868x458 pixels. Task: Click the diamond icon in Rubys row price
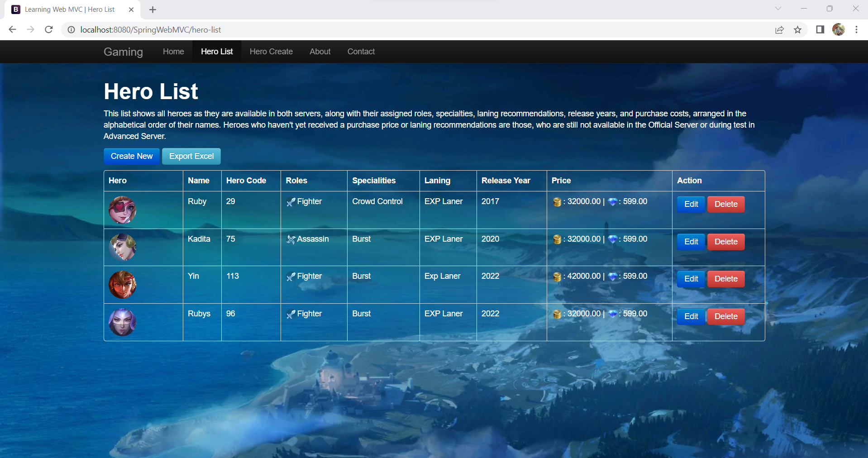(x=613, y=314)
